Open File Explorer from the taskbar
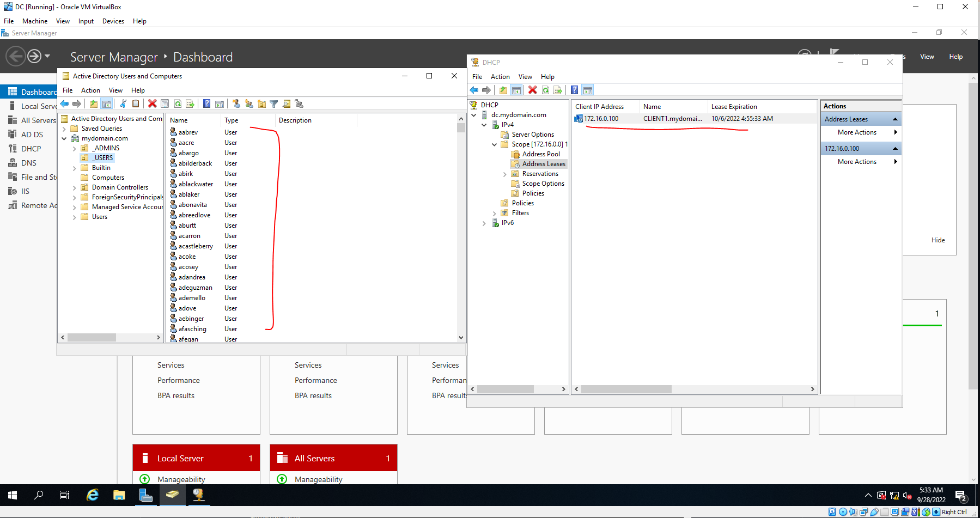Image resolution: width=980 pixels, height=518 pixels. point(119,495)
